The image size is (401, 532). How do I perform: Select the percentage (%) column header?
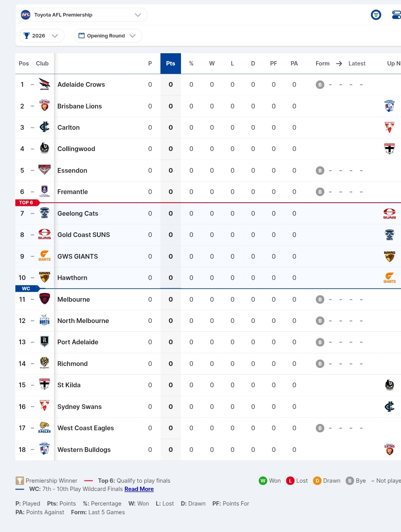(x=191, y=63)
